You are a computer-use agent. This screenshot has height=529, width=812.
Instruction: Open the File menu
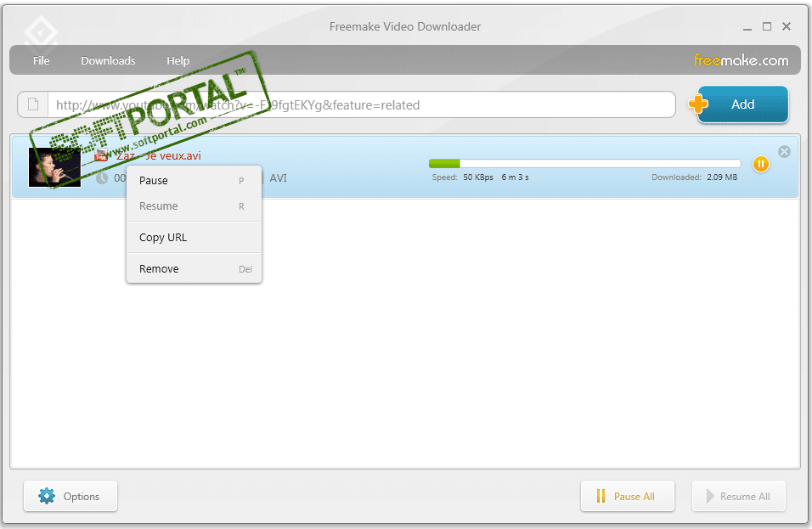click(x=42, y=60)
